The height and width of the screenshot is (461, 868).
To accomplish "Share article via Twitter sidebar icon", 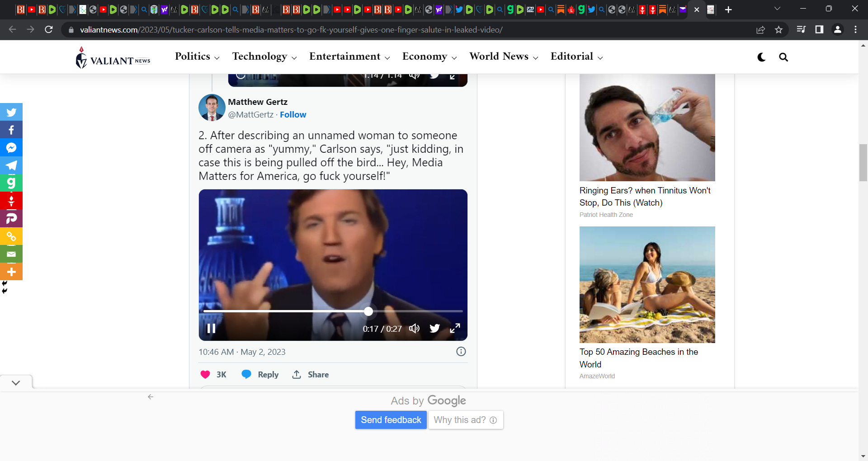I will coord(11,112).
